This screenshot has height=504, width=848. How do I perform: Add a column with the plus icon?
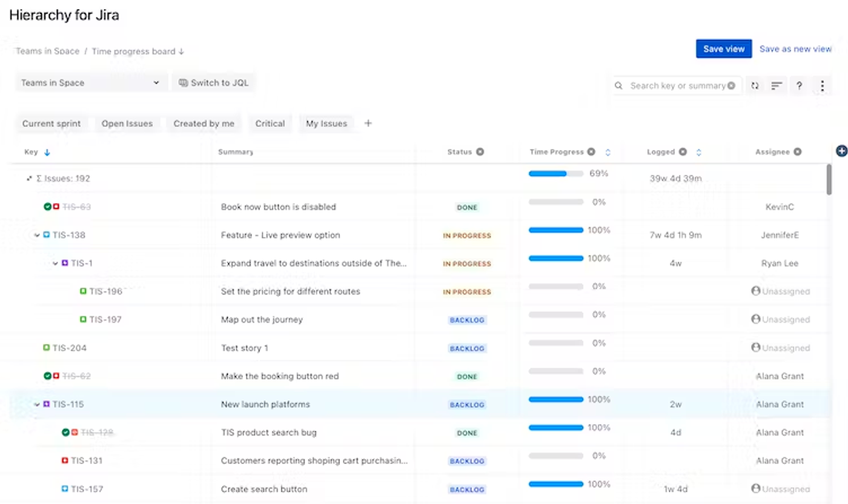[x=841, y=151]
